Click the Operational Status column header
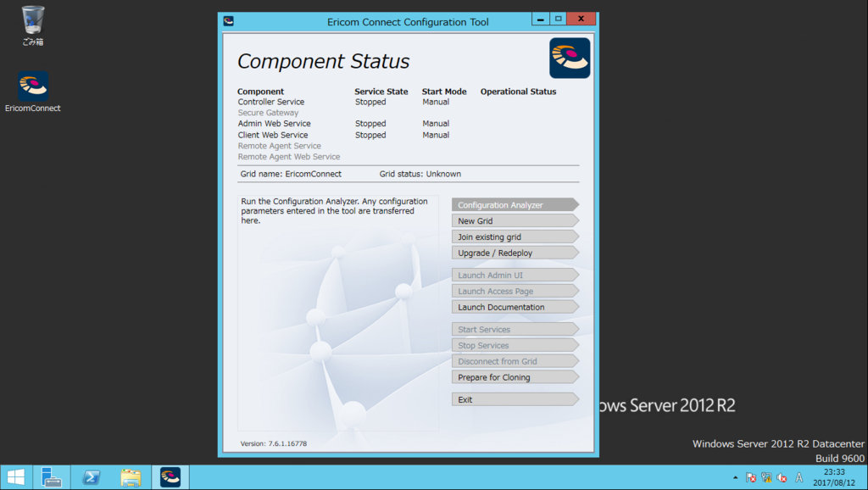Image resolution: width=868 pixels, height=490 pixels. click(x=518, y=92)
